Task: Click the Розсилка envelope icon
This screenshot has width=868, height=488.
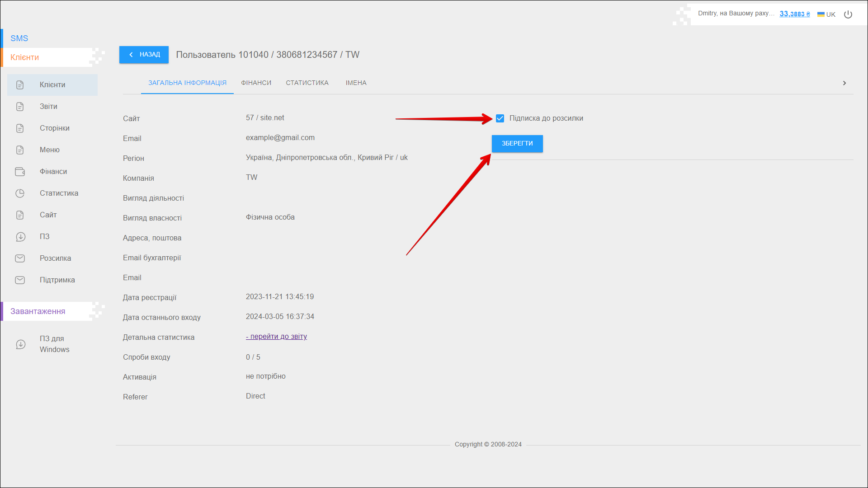Action: click(20, 258)
